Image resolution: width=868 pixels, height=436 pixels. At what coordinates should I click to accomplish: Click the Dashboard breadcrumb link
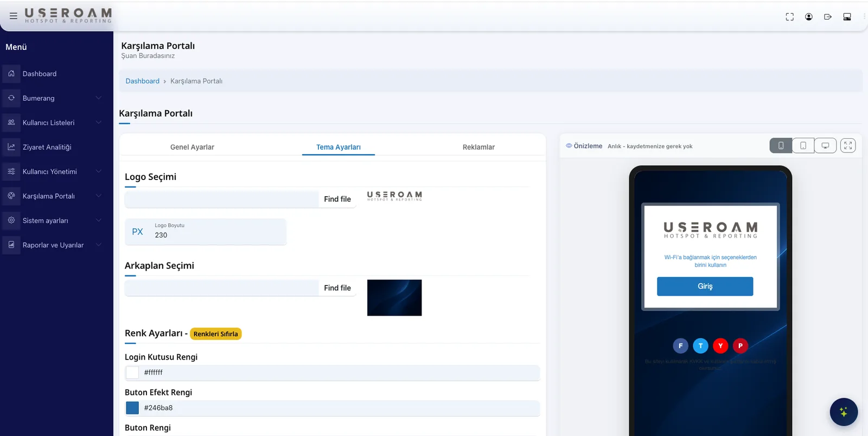click(x=143, y=81)
